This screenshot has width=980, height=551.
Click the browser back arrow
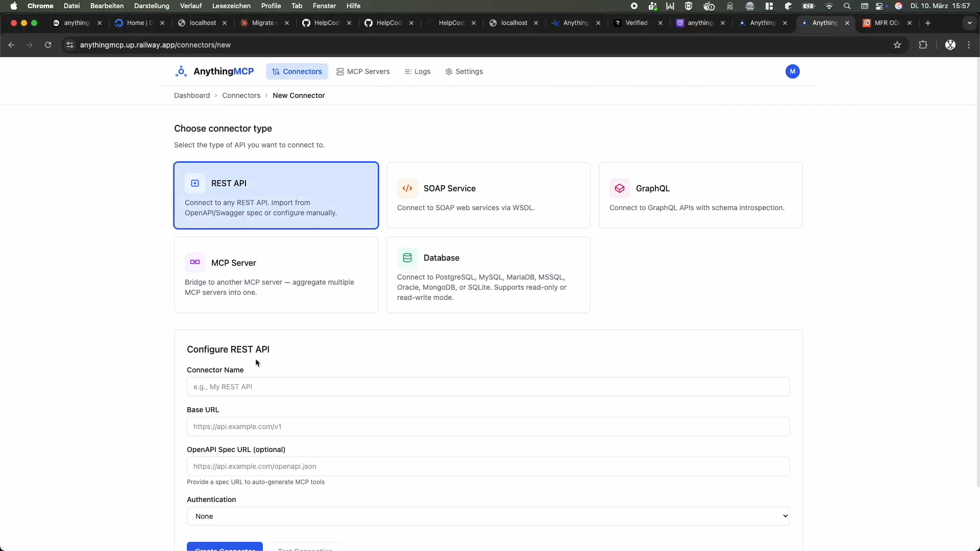(11, 45)
